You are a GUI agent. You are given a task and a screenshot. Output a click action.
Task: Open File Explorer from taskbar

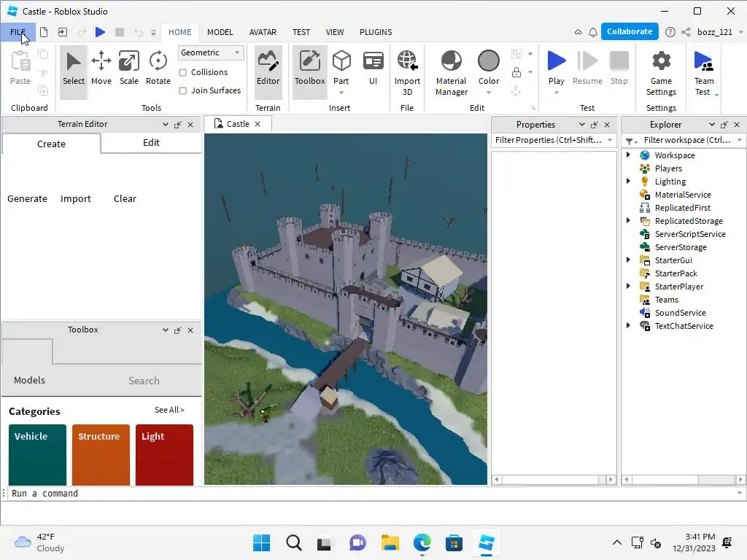click(390, 542)
